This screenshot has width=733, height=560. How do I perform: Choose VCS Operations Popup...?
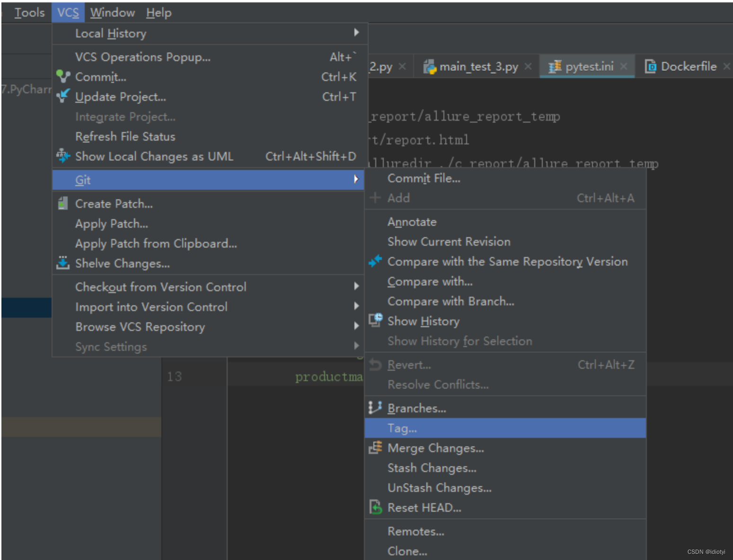click(208, 57)
